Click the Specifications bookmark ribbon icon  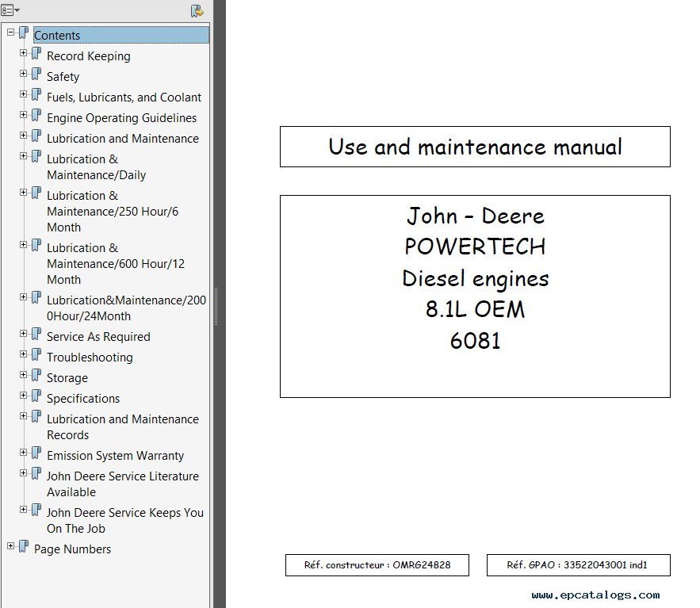point(36,396)
